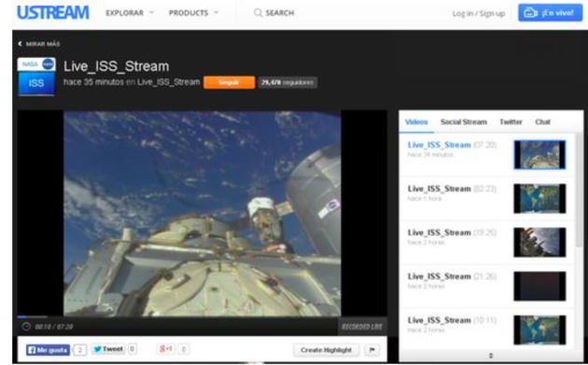Click the ISS video player frame
This screenshot has height=365, width=588.
pyautogui.click(x=203, y=214)
